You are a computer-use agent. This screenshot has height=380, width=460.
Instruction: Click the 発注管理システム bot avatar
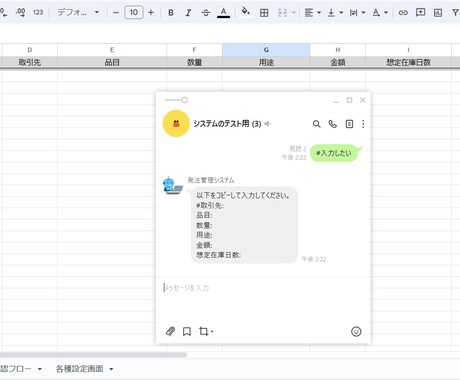click(172, 186)
